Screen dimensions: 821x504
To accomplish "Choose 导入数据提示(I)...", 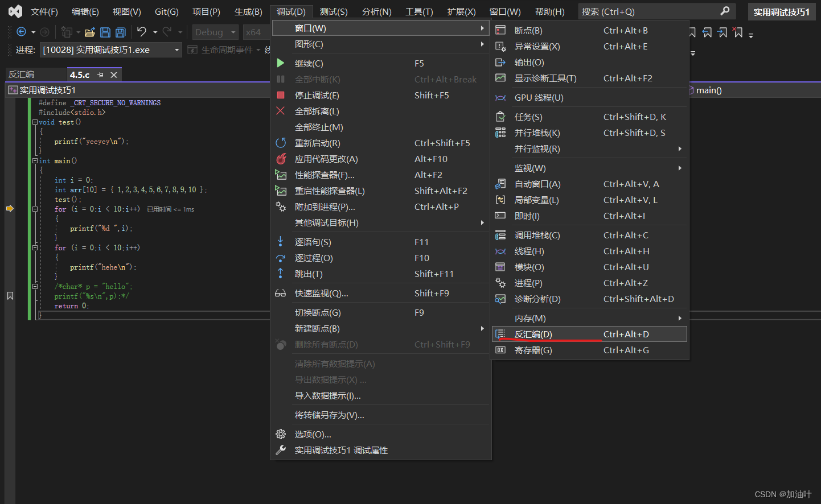I will pyautogui.click(x=380, y=395).
